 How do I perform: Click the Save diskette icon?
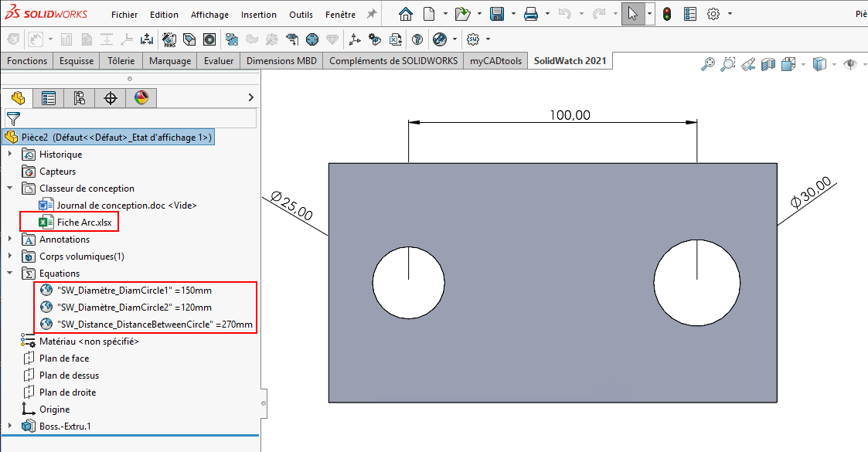pyautogui.click(x=497, y=14)
